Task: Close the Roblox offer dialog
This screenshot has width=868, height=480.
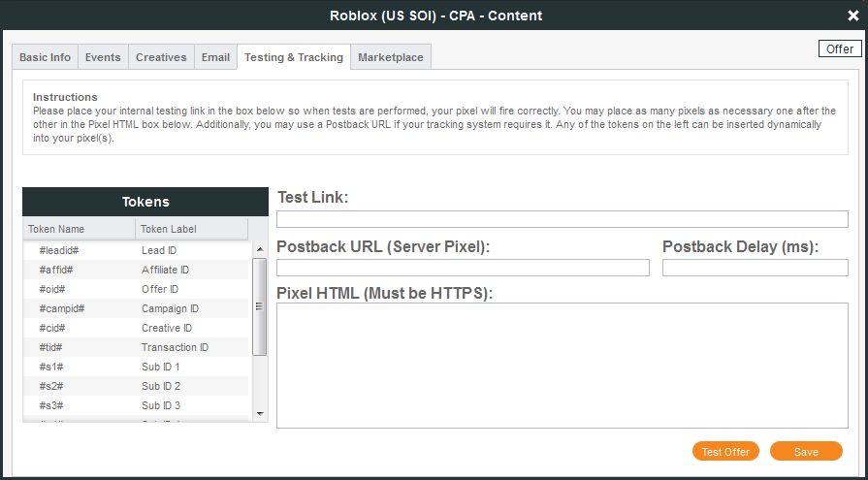Action: [x=852, y=16]
